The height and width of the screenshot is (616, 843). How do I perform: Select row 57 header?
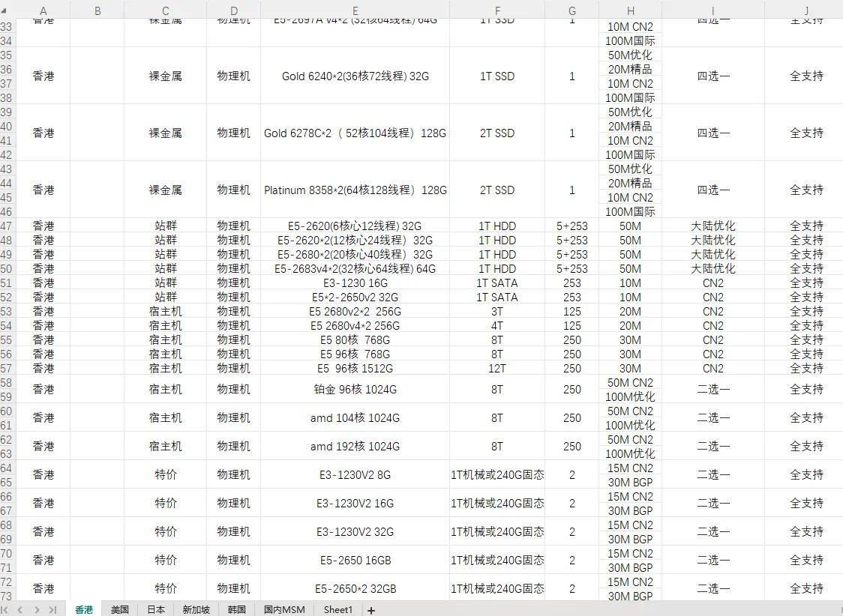7,369
